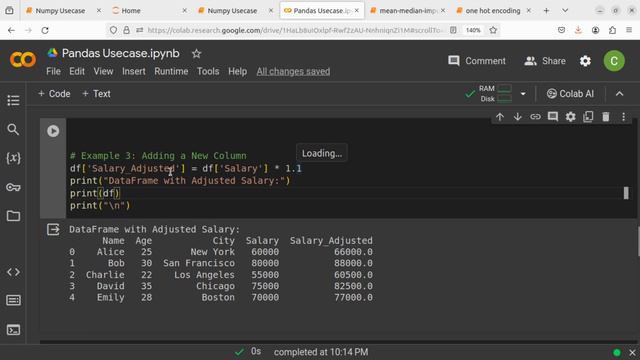This screenshot has width=640, height=360.
Task: Collapse the header with chevron up
Action: coord(620,94)
